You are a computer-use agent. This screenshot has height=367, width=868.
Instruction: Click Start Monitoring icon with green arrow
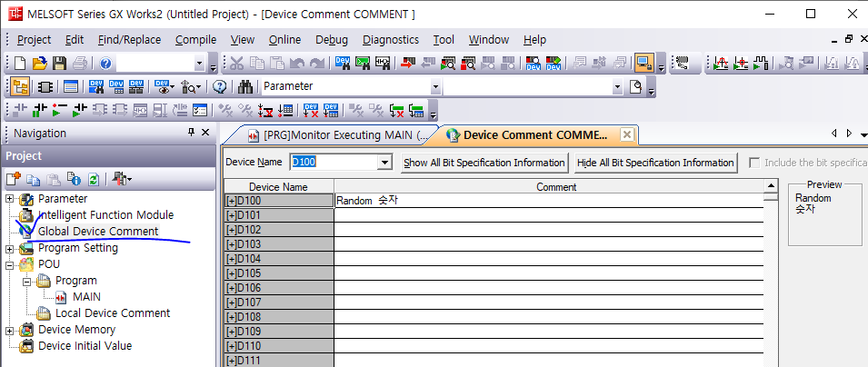(448, 63)
